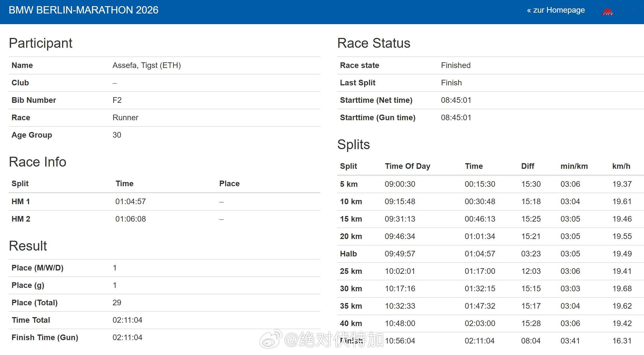
Task: Select the 30 km speed value 19.68
Action: coord(622,289)
